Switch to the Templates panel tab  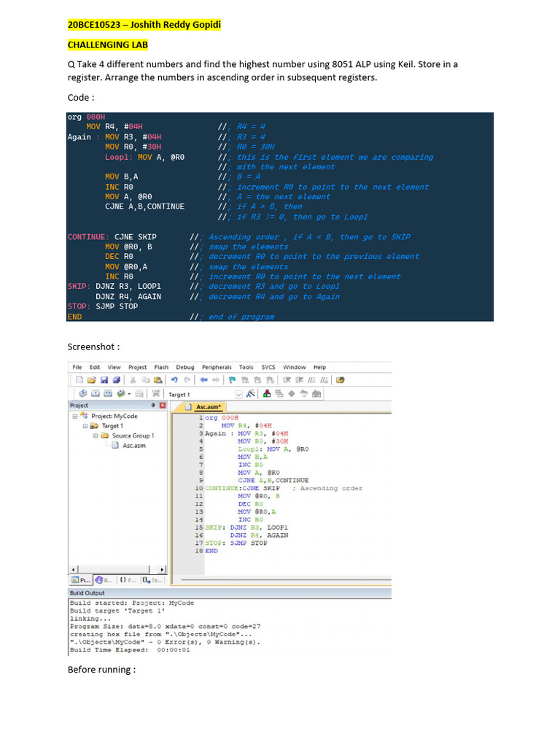tap(154, 580)
